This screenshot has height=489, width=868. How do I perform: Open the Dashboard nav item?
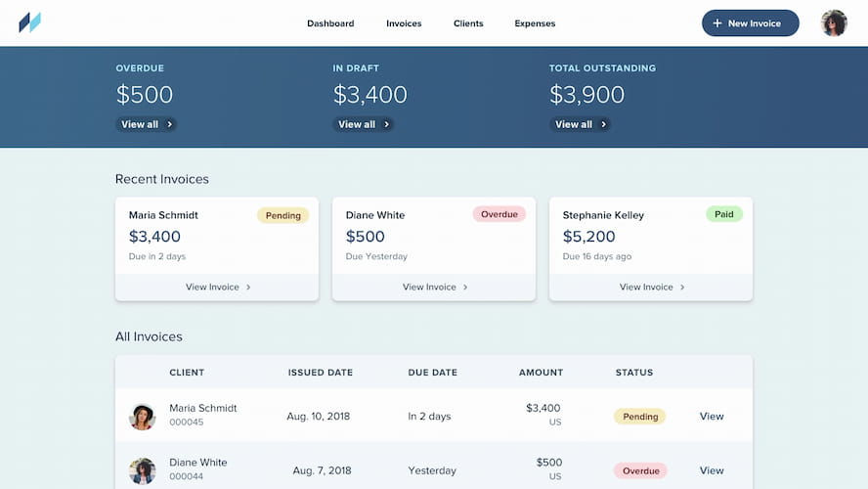[x=330, y=23]
